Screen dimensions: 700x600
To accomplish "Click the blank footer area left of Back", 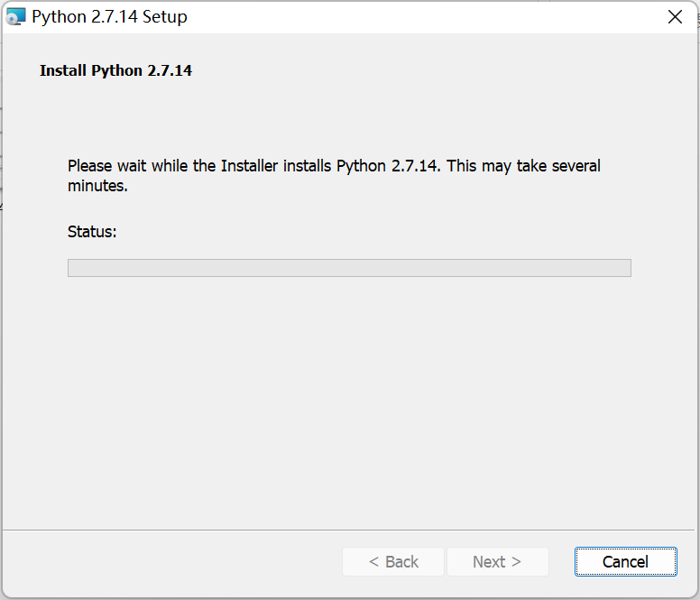I will click(x=171, y=561).
